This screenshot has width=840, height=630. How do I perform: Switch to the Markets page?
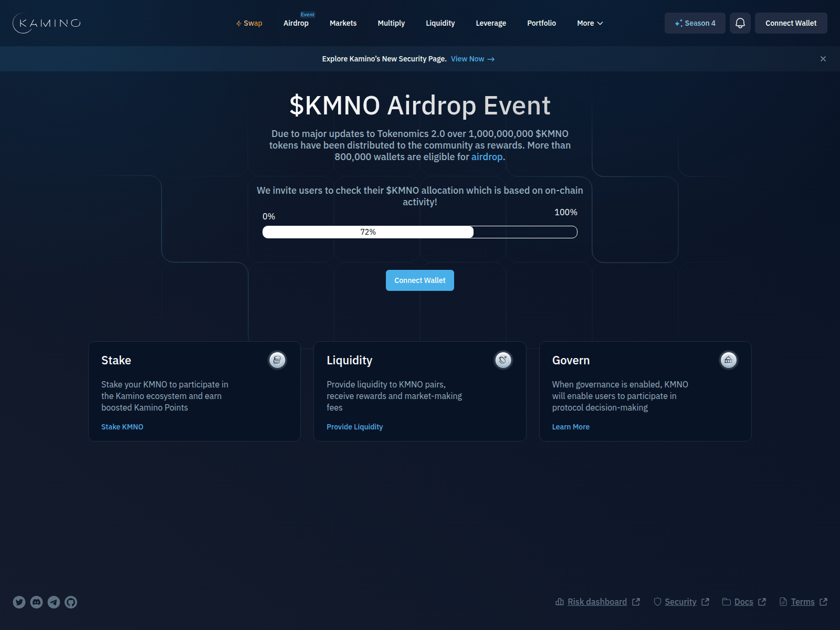[x=343, y=23]
